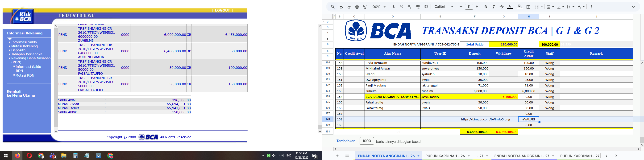The width and height of the screenshot is (644, 160).
Task: Open File Explorer from taskbar
Action: click(x=64, y=156)
